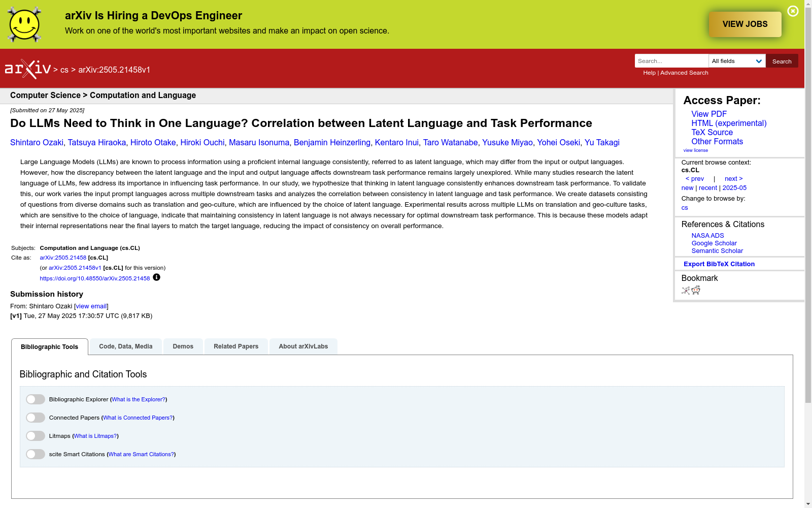Open the About arXivLabs tab
This screenshot has width=812, height=508.
[303, 346]
